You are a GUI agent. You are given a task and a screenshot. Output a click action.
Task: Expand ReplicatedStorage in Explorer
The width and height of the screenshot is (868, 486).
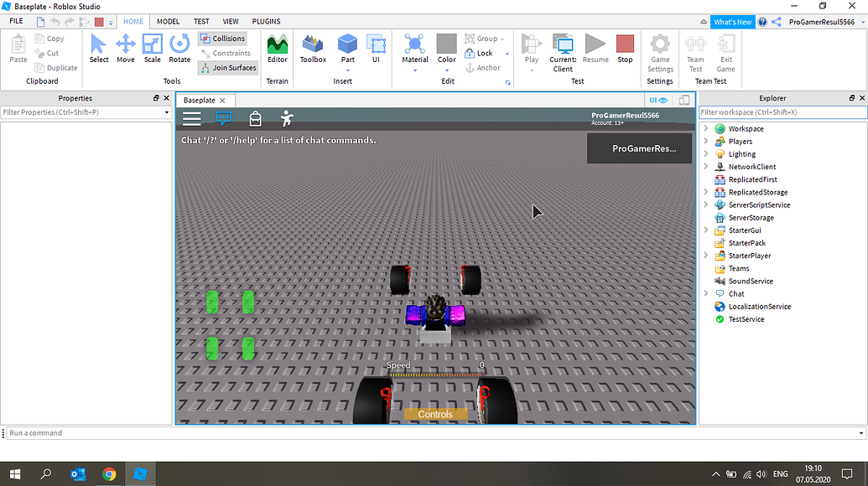pyautogui.click(x=706, y=192)
